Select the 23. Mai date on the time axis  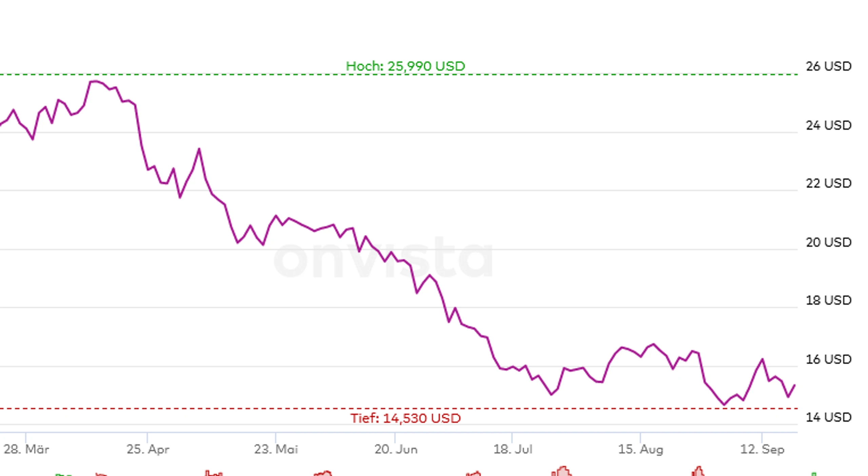pos(276,449)
